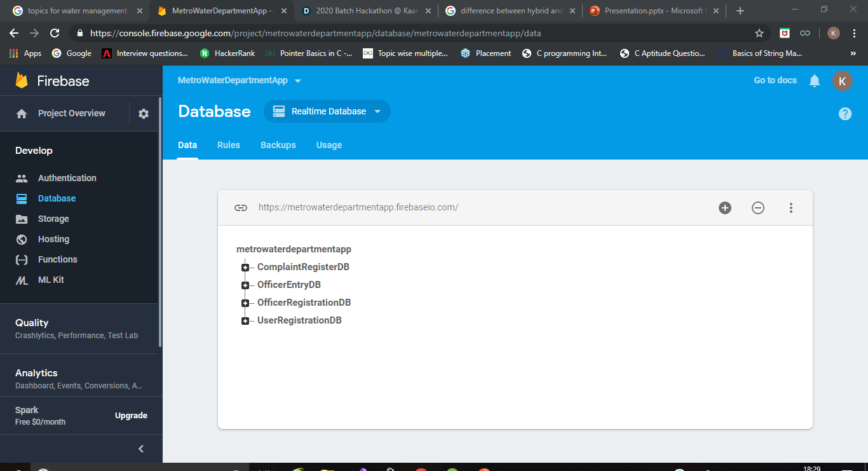The image size is (868, 471).
Task: Click the Go to docs link
Action: point(775,80)
